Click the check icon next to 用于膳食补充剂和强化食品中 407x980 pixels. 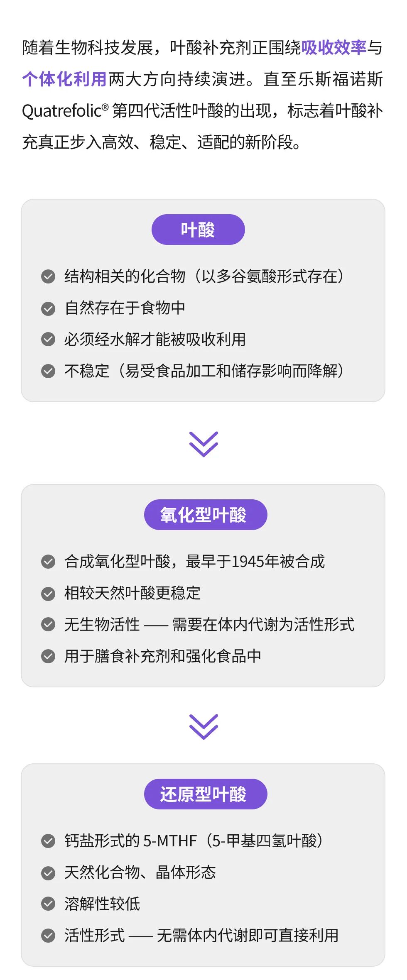coord(48,656)
